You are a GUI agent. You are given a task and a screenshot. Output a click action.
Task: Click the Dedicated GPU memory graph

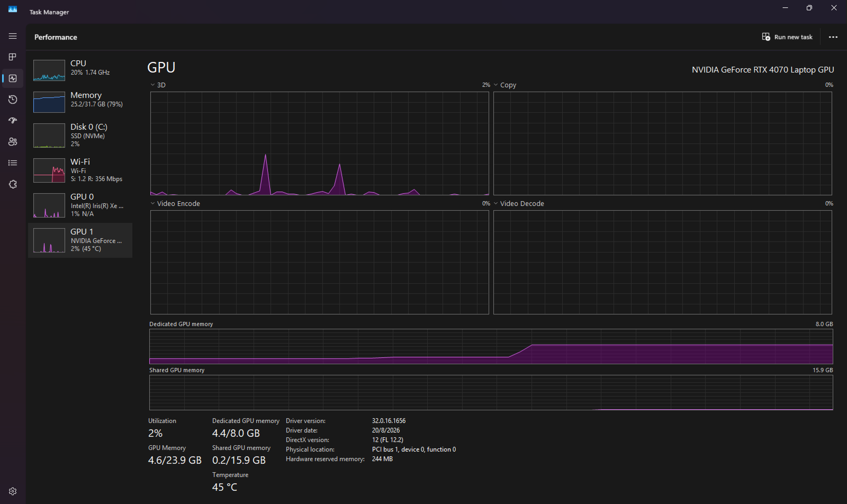point(491,346)
